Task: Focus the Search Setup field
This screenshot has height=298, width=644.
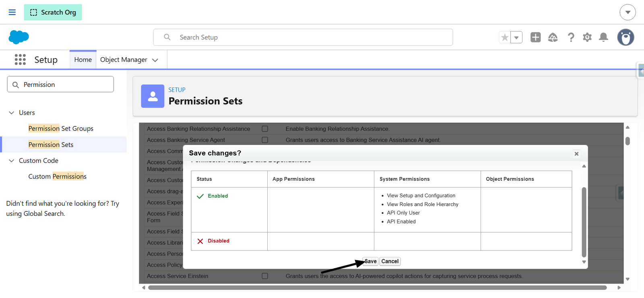Action: [303, 37]
